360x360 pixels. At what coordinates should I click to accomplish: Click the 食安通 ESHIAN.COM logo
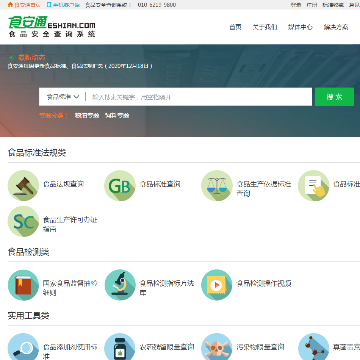52,26
